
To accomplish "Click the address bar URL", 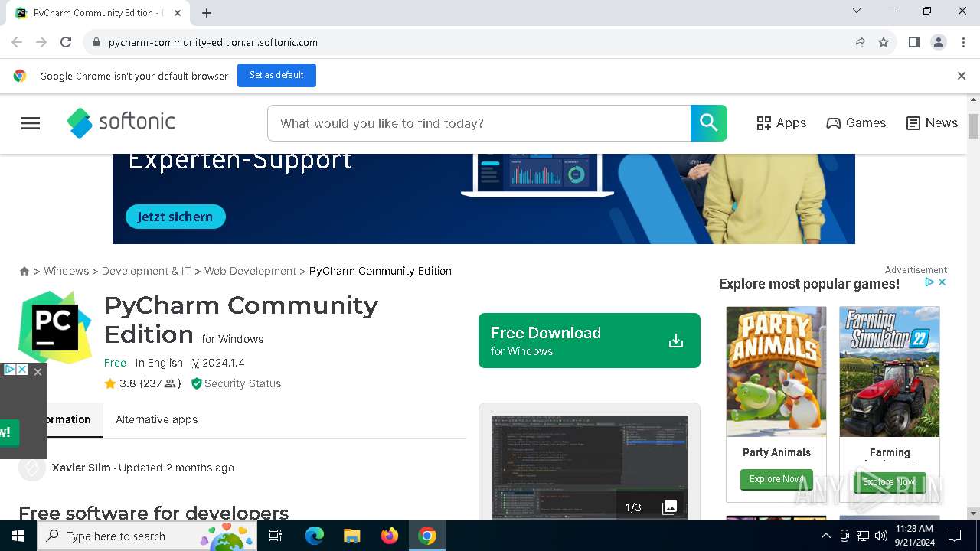I will click(x=213, y=42).
